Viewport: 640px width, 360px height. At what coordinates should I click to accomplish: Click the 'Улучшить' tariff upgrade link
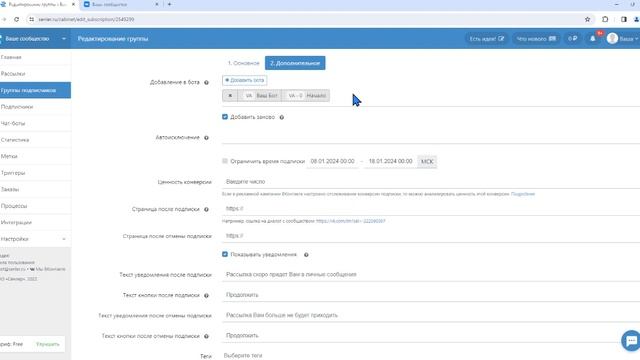point(48,344)
